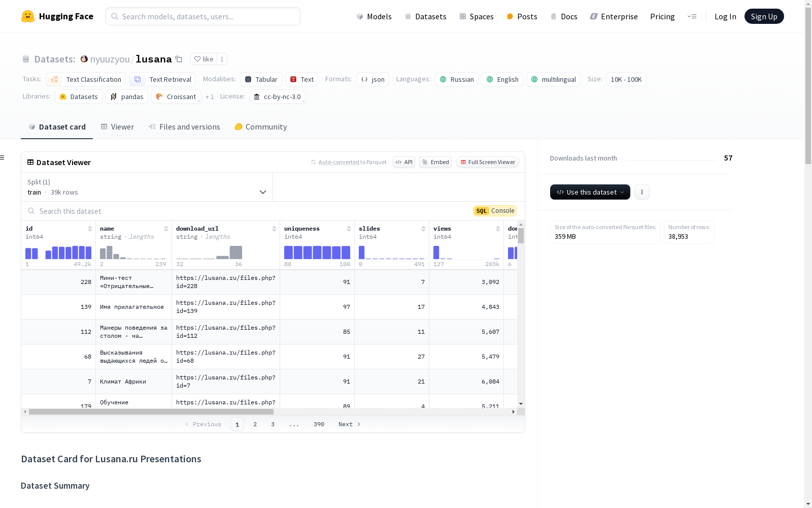Go to page 2 of the table

[255, 424]
